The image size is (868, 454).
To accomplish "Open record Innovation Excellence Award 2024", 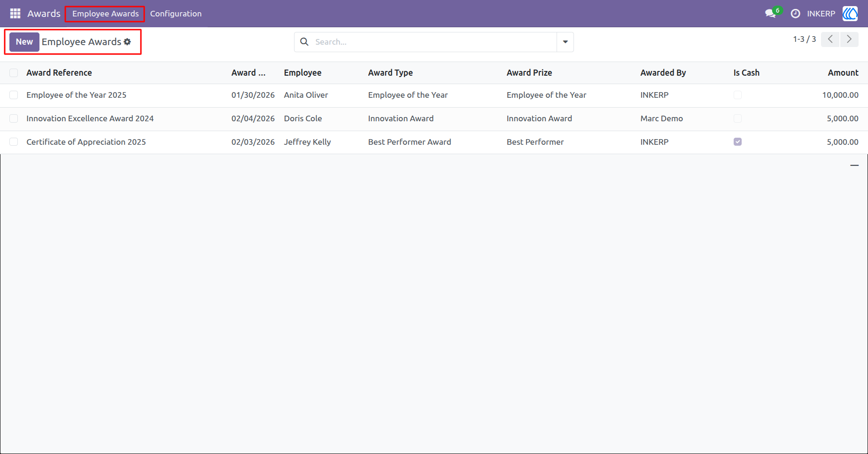I will (90, 118).
